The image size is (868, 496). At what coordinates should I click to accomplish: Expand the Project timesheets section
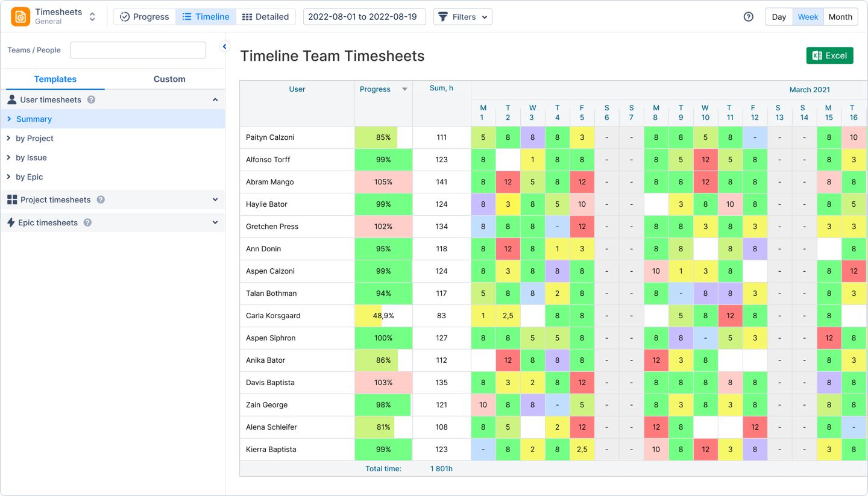(215, 199)
